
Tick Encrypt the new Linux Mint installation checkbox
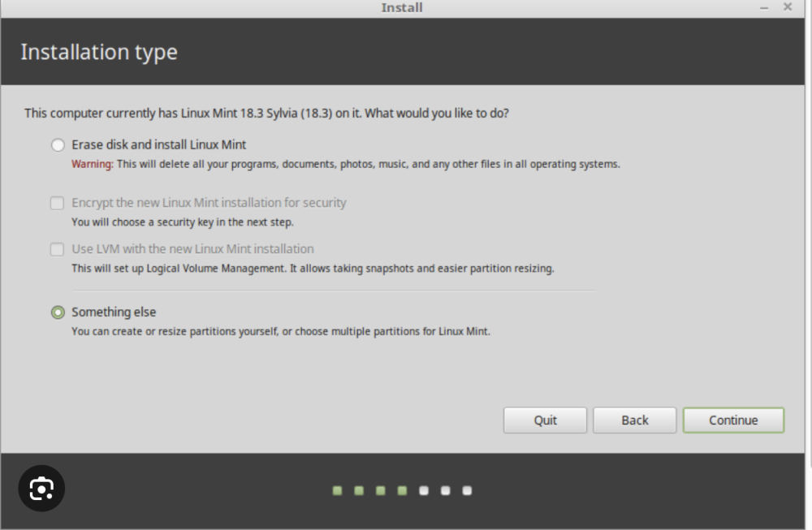coord(57,203)
